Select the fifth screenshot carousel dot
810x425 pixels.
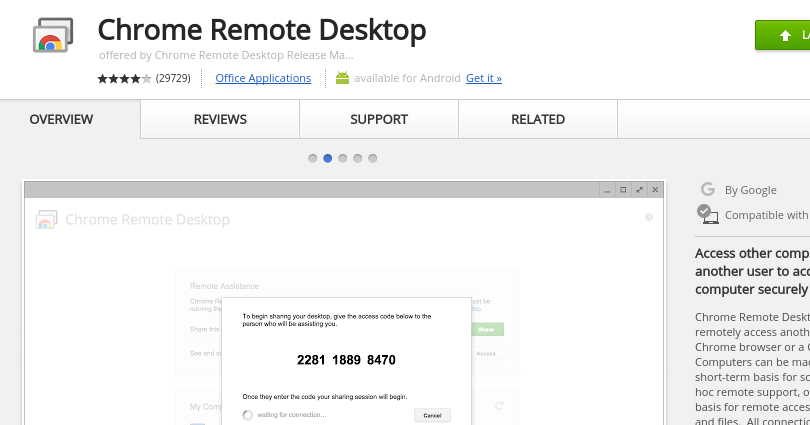click(x=372, y=159)
